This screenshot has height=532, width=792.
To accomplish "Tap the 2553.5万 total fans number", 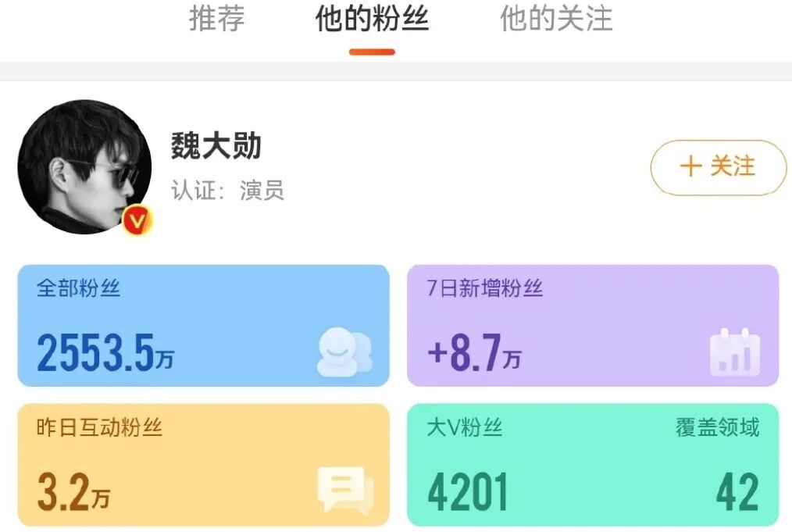I will [x=105, y=352].
